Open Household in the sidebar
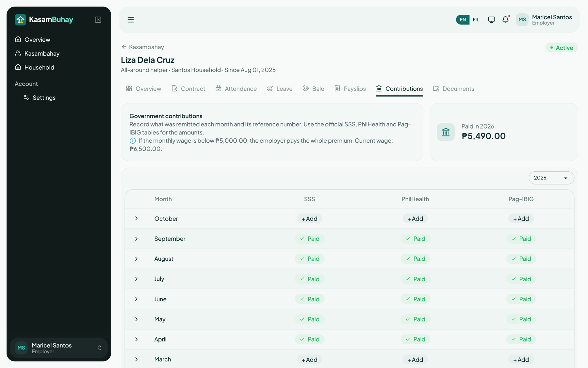The height and width of the screenshot is (368, 588). coord(35,67)
